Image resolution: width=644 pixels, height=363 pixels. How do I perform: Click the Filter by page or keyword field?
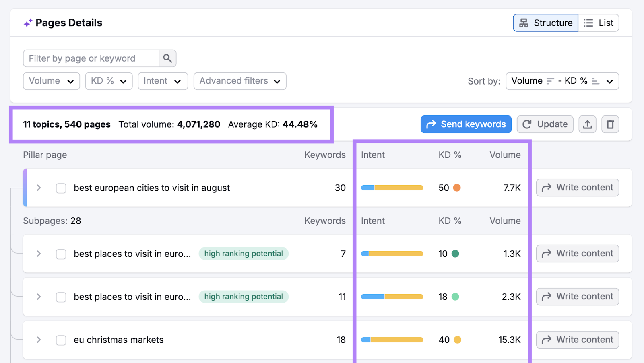pos(91,58)
